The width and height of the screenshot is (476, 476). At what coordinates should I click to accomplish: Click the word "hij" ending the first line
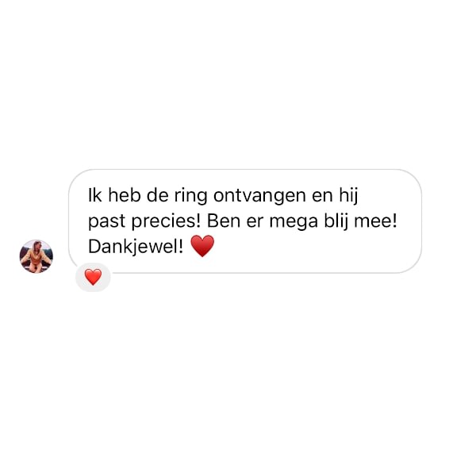pyautogui.click(x=349, y=196)
